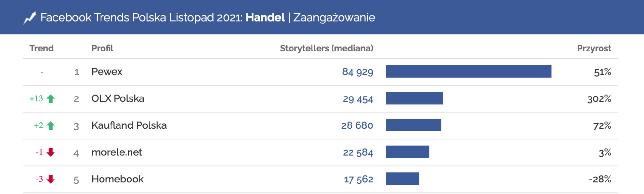Click the red down arrow beside -3
Viewport: 644px width, 194px height.
(51, 179)
